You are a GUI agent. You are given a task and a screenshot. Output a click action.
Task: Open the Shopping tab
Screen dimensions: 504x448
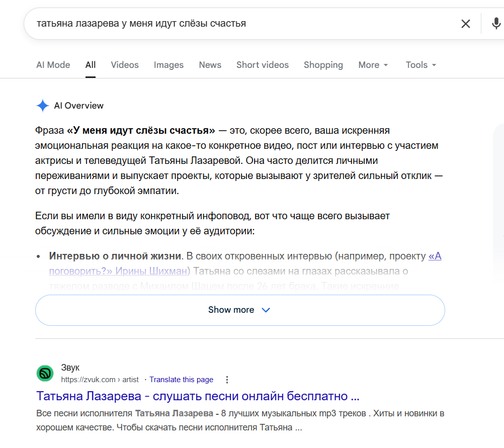click(323, 65)
